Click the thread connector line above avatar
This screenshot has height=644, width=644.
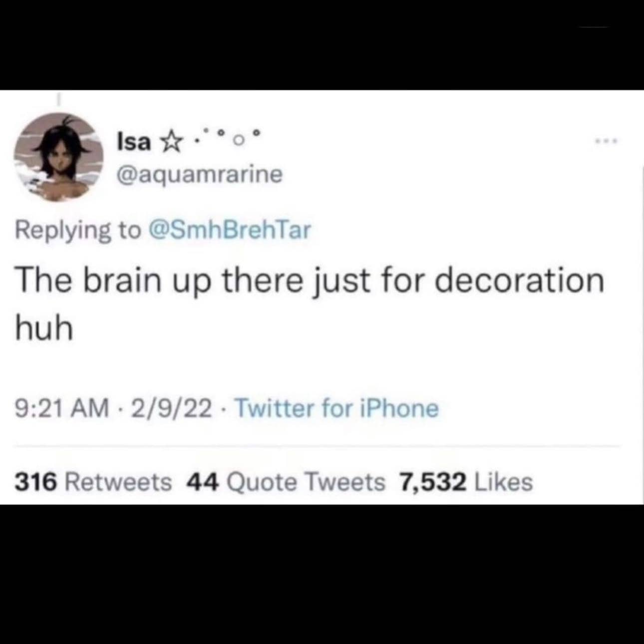[58, 100]
